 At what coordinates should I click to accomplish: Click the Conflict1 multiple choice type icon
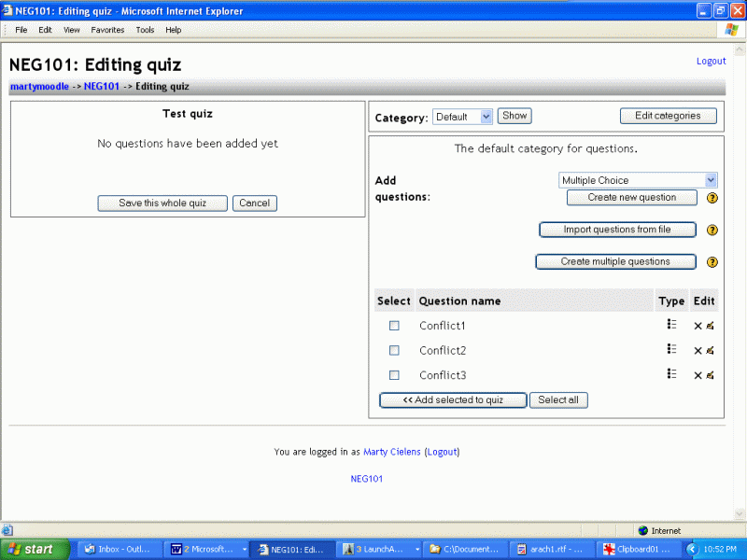pos(671,325)
